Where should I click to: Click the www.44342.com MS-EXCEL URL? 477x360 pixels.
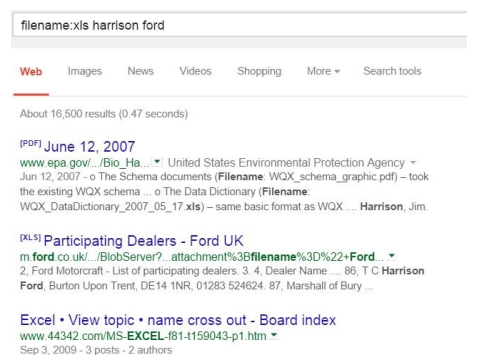coord(143,336)
